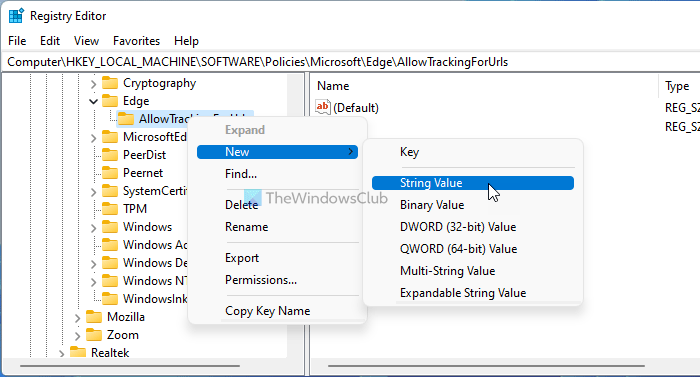Click the values pane horizontal scrollbar

[x=486, y=366]
